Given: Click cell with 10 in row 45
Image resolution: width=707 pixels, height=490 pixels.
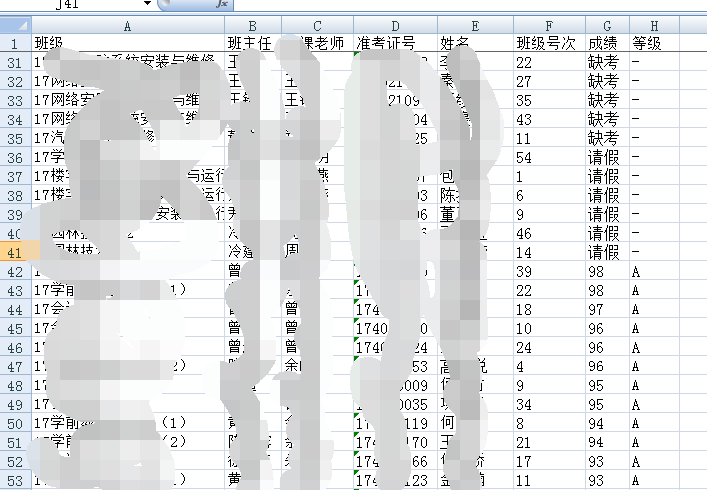Looking at the screenshot, I should pyautogui.click(x=550, y=329).
